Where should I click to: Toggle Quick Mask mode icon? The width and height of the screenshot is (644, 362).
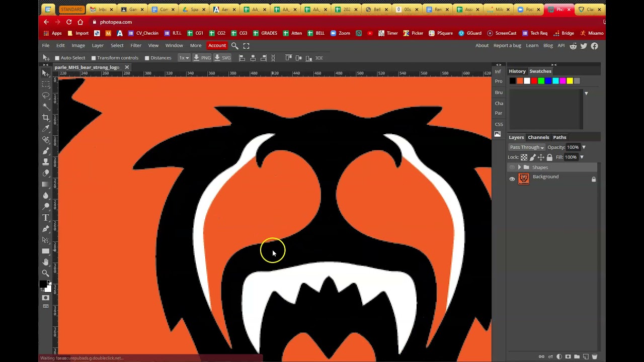click(x=46, y=298)
